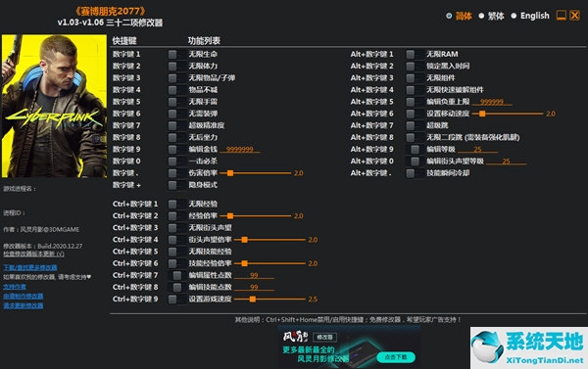
Task: Minimize the trainer with the orange window icon
Action: pyautogui.click(x=561, y=16)
